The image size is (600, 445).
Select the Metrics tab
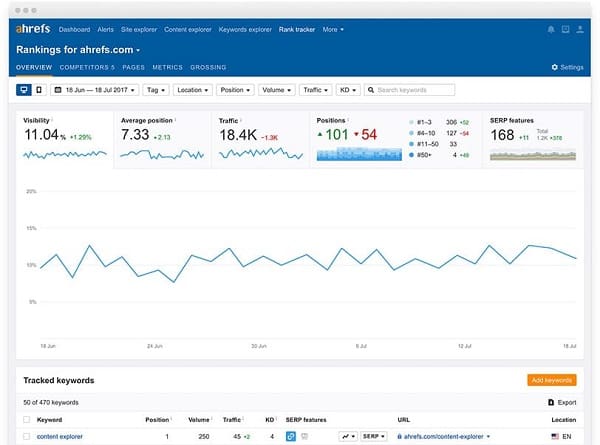coord(168,67)
